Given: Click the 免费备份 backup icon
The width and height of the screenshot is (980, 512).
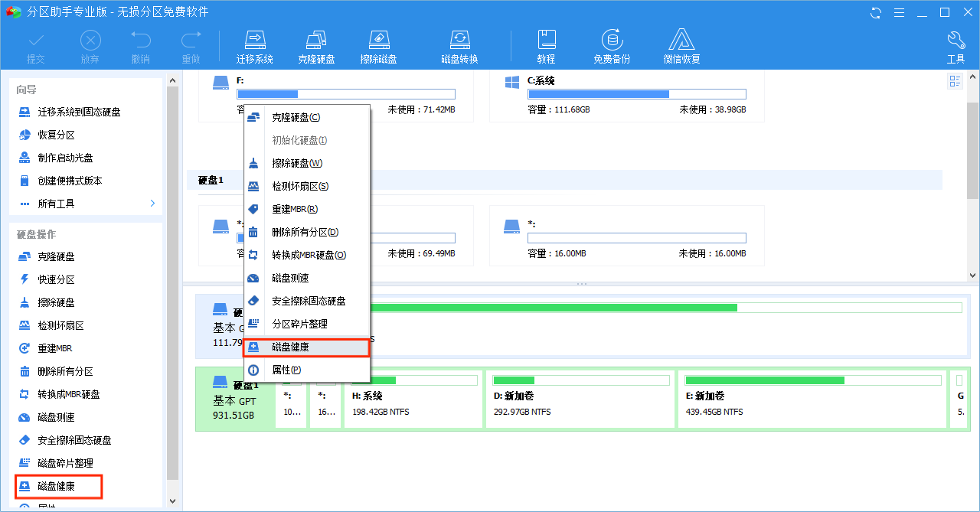Looking at the screenshot, I should pos(611,45).
